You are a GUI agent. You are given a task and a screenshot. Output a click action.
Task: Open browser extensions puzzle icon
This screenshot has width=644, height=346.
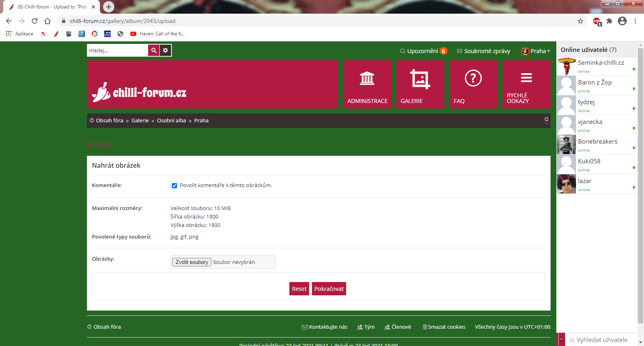(x=609, y=21)
